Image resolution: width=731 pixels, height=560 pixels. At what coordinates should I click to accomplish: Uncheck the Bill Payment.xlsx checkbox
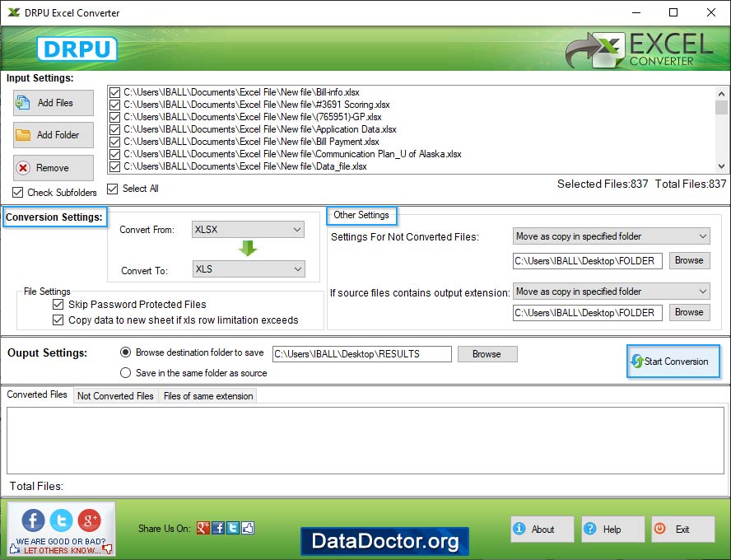pos(114,142)
